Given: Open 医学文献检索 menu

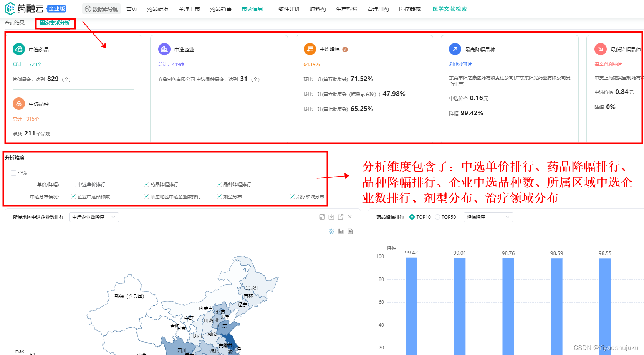Looking at the screenshot, I should pyautogui.click(x=450, y=9).
